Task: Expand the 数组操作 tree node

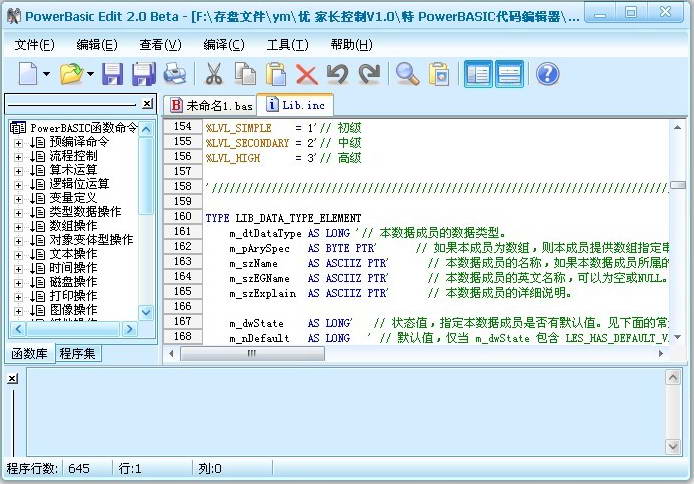Action: click(x=18, y=227)
